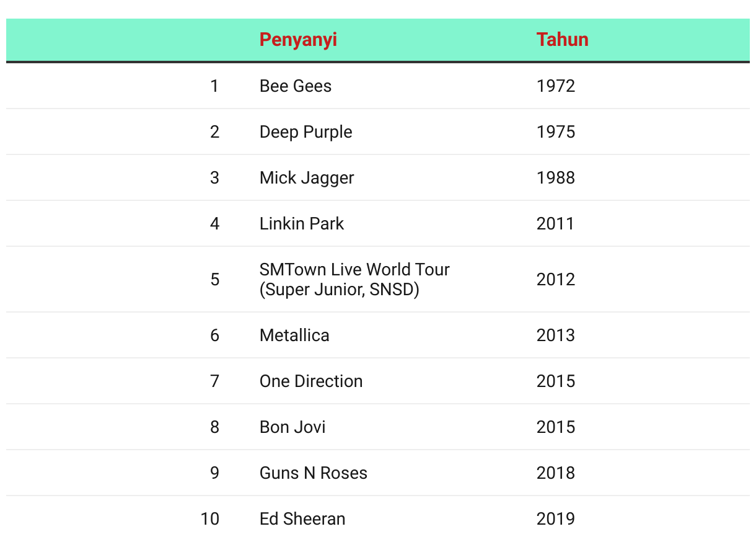756x547 pixels.
Task: Click the Penyanyi column header
Action: [x=298, y=40]
